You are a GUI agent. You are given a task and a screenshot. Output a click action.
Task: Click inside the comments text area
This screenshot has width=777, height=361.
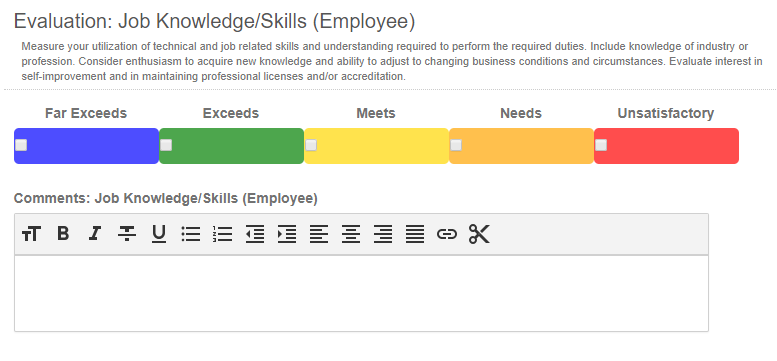[361, 293]
